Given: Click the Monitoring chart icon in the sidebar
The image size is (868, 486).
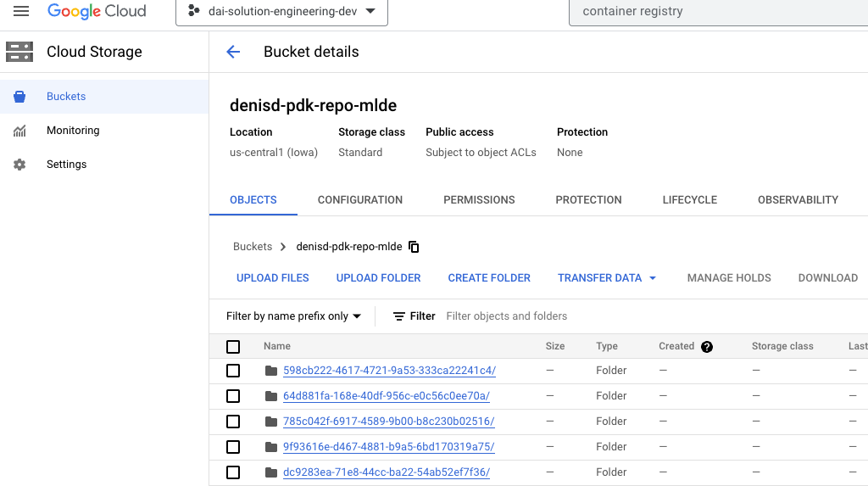Looking at the screenshot, I should tap(19, 131).
